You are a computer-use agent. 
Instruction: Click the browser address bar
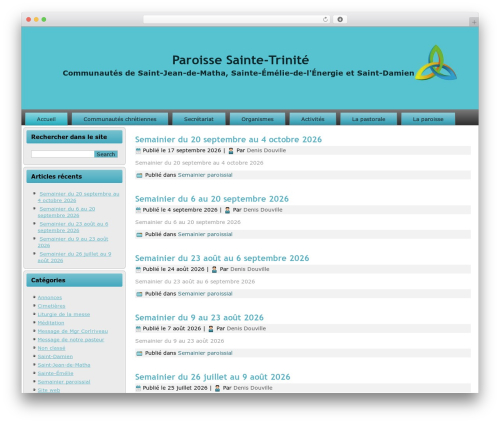click(x=237, y=20)
